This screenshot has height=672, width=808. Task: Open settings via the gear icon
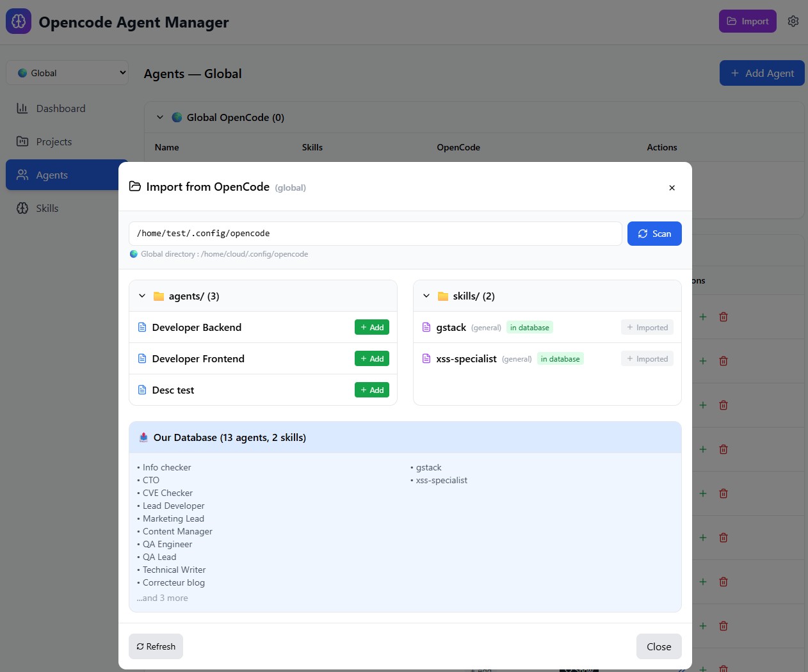793,21
